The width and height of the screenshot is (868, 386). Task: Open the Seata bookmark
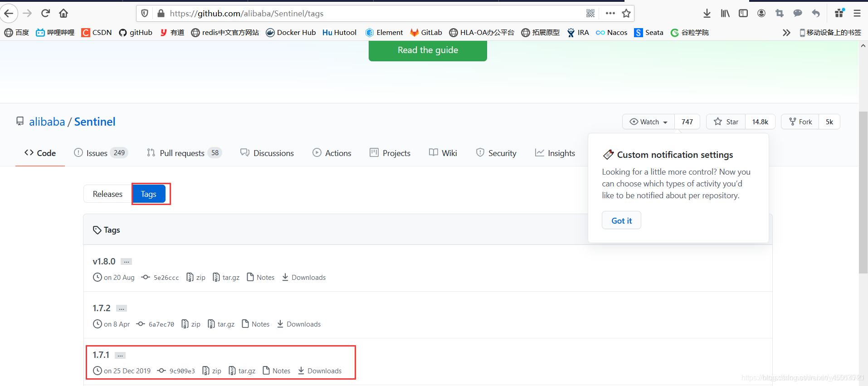tap(649, 33)
